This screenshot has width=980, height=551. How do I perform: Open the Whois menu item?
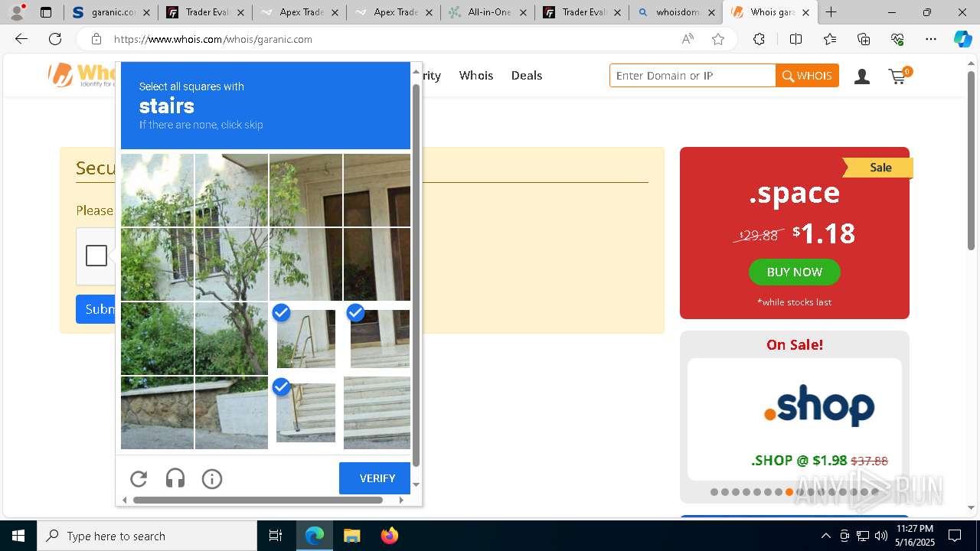(476, 75)
